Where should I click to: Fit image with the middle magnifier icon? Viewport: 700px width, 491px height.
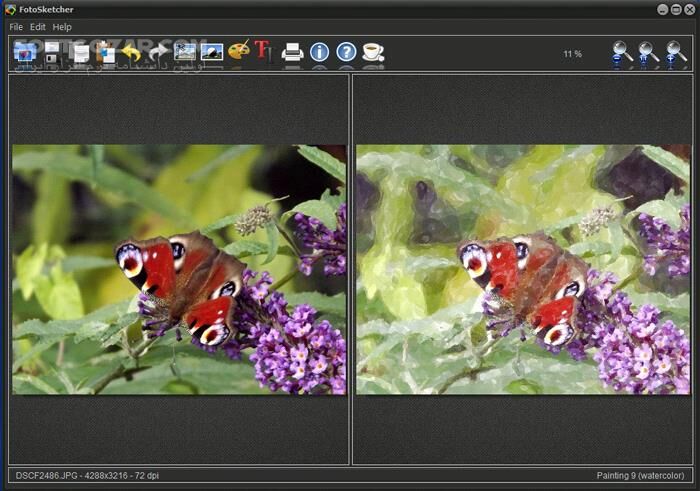click(x=649, y=53)
